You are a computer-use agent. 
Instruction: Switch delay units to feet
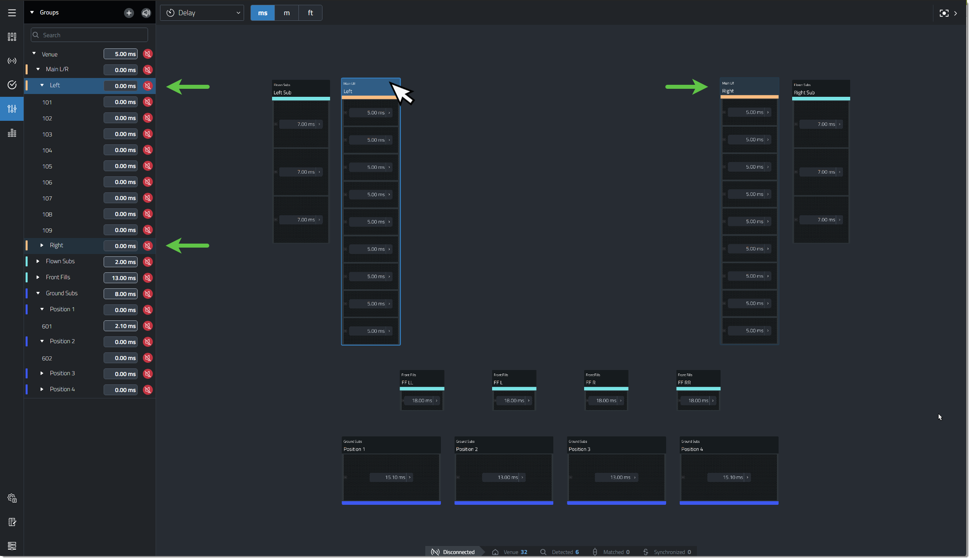click(x=310, y=13)
